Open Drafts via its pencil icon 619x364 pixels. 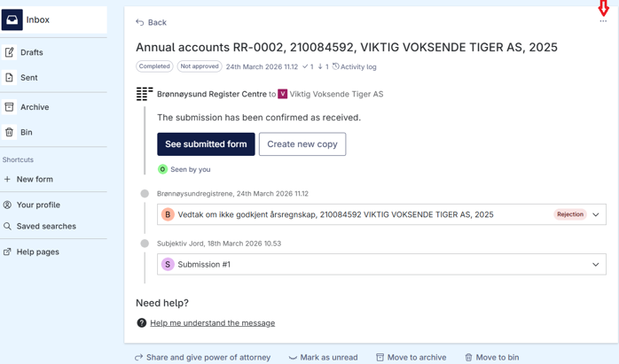click(9, 52)
